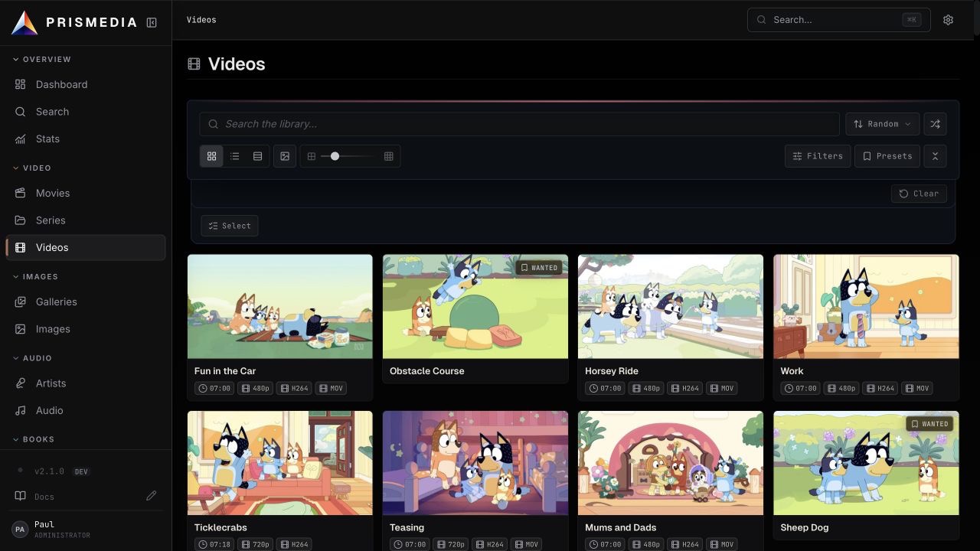Open the Random sort dropdown
Screen dimensions: 980x551
coord(883,124)
